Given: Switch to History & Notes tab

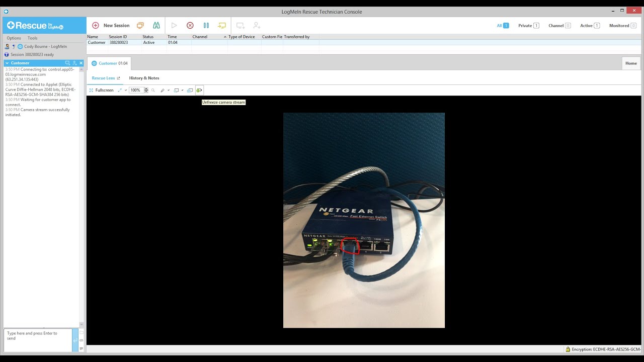Looking at the screenshot, I should (x=144, y=78).
